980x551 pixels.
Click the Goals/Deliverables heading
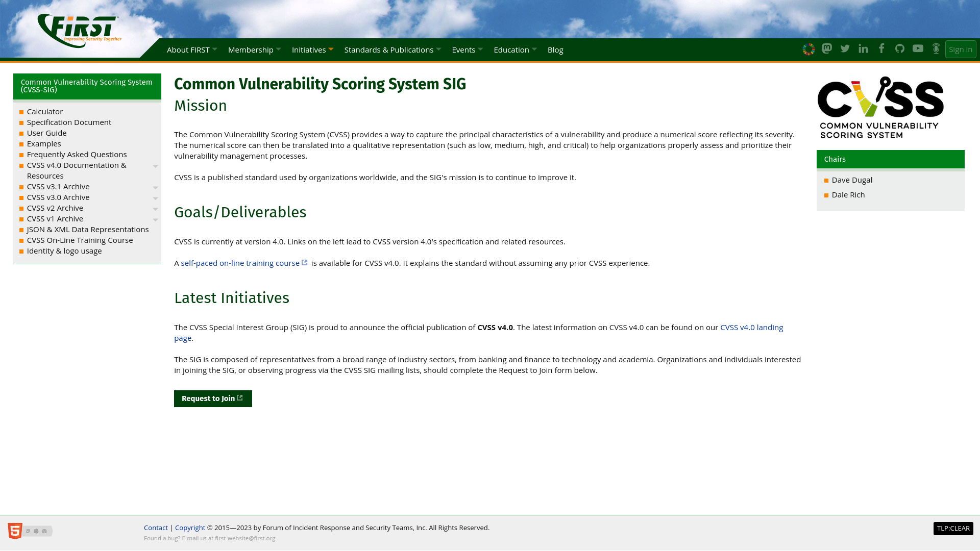[240, 212]
